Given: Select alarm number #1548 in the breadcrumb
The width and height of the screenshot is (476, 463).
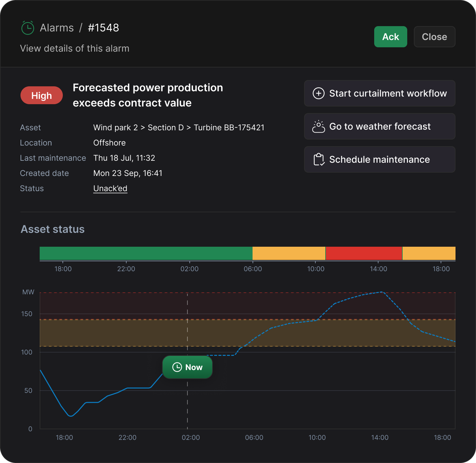Looking at the screenshot, I should pos(103,28).
